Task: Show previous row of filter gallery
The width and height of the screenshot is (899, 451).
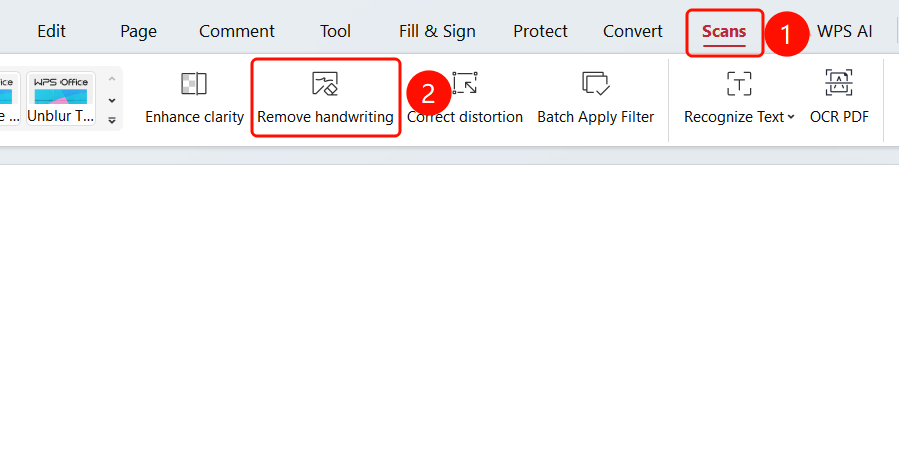Action: coord(112,79)
